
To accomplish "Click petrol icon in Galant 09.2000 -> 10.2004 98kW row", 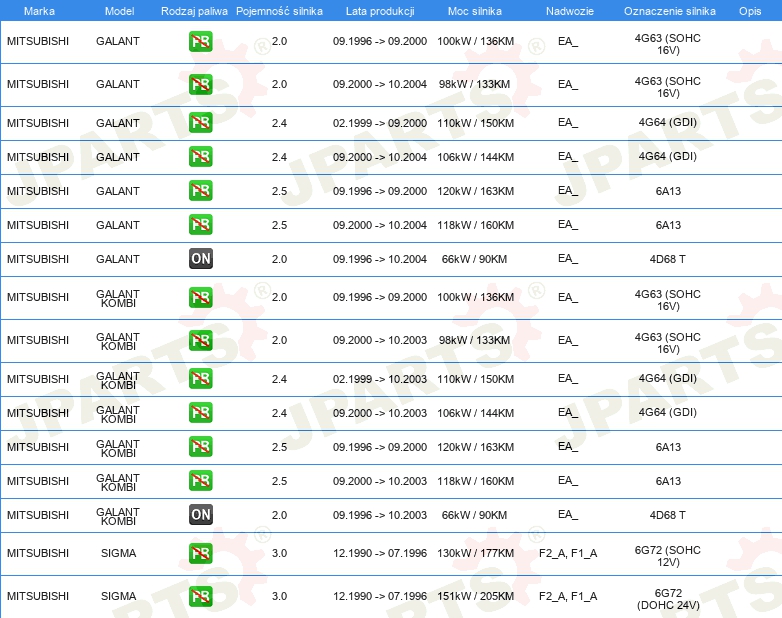I will [x=200, y=84].
